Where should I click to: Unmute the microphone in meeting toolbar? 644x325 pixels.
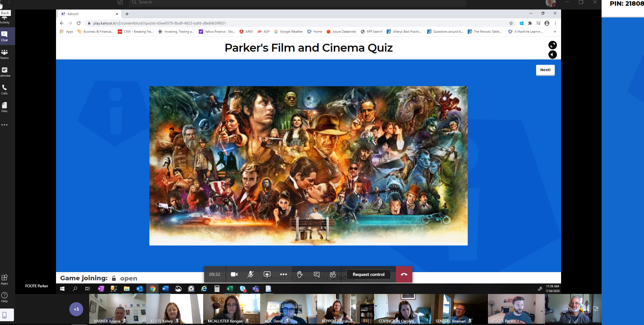[x=250, y=274]
